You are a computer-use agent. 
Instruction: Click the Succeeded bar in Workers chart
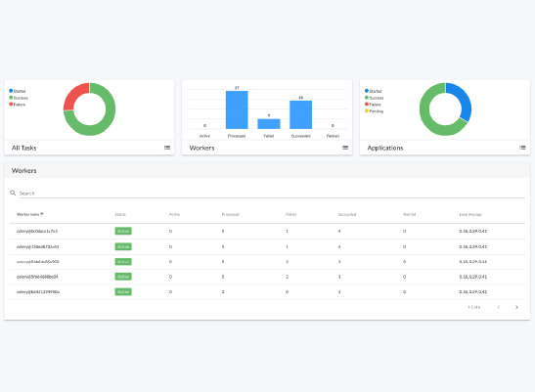click(x=300, y=114)
